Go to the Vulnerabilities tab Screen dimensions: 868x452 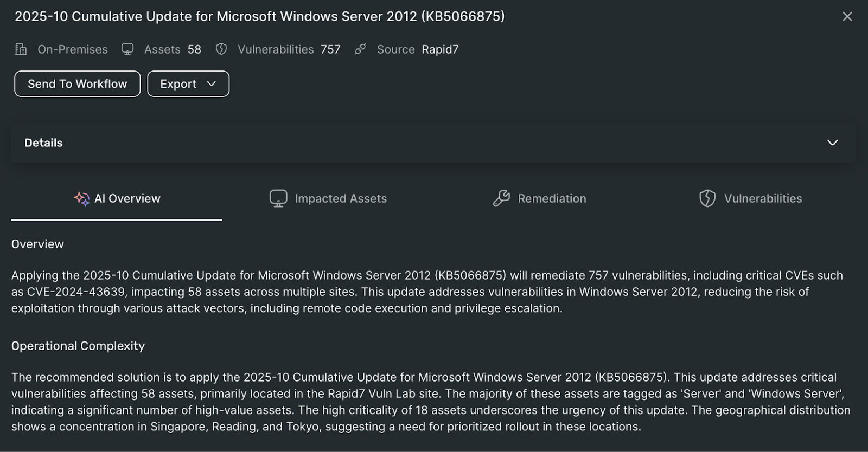tap(762, 198)
